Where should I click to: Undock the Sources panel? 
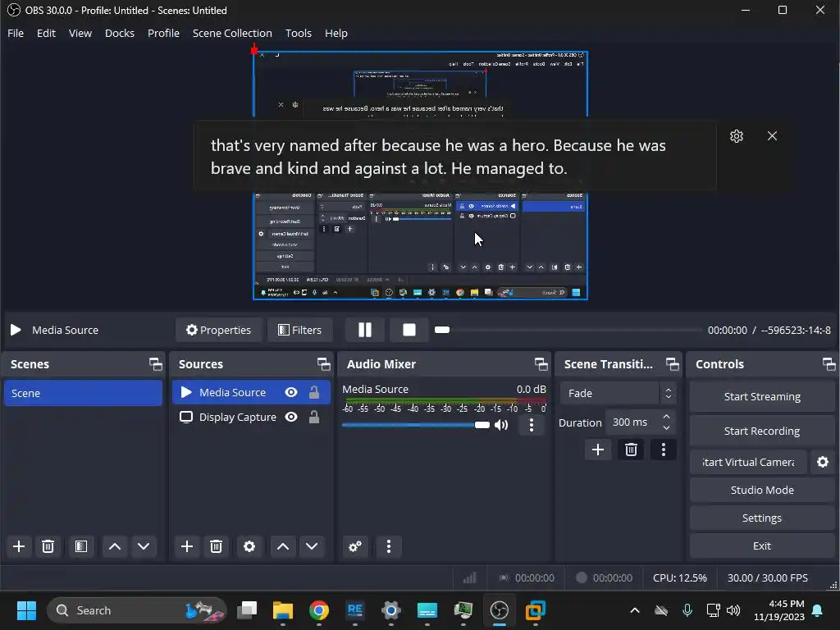323,364
